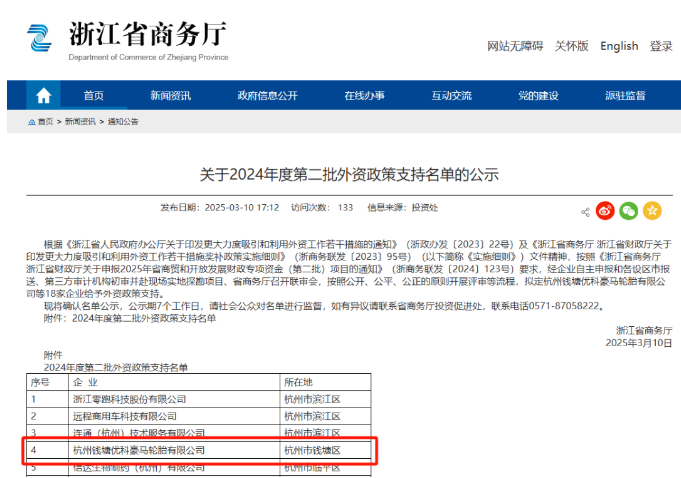Open the 互动交流 navigation item
Viewport: 681px width, 478px height.
451,96
